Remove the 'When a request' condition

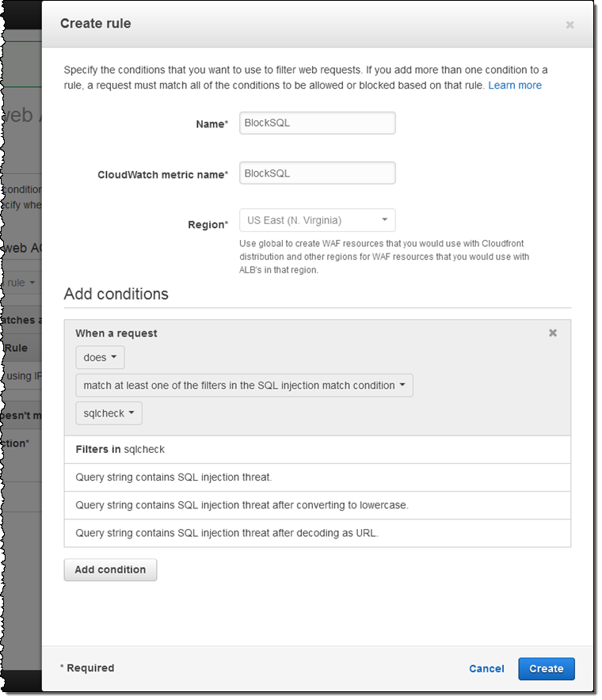click(x=553, y=333)
